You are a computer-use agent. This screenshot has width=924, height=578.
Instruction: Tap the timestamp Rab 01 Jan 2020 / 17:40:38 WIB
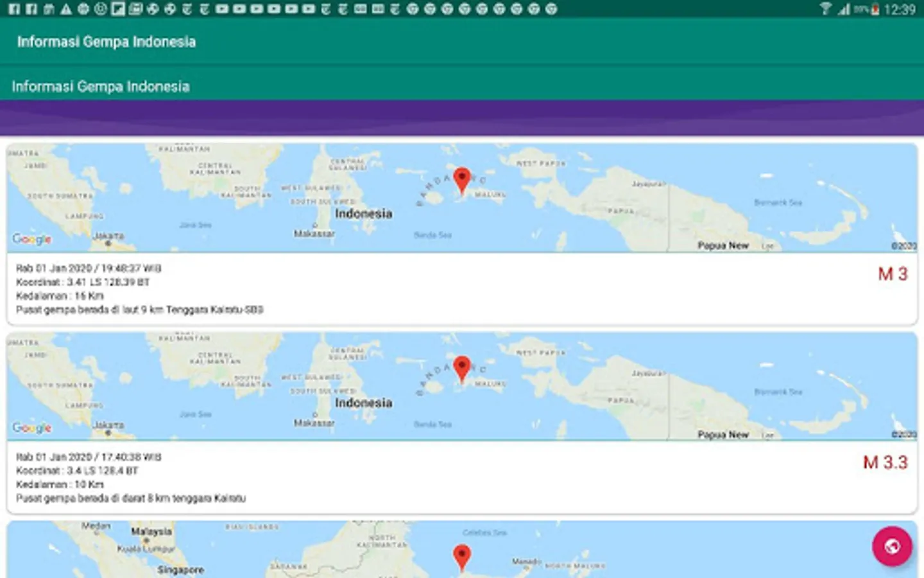(x=89, y=457)
